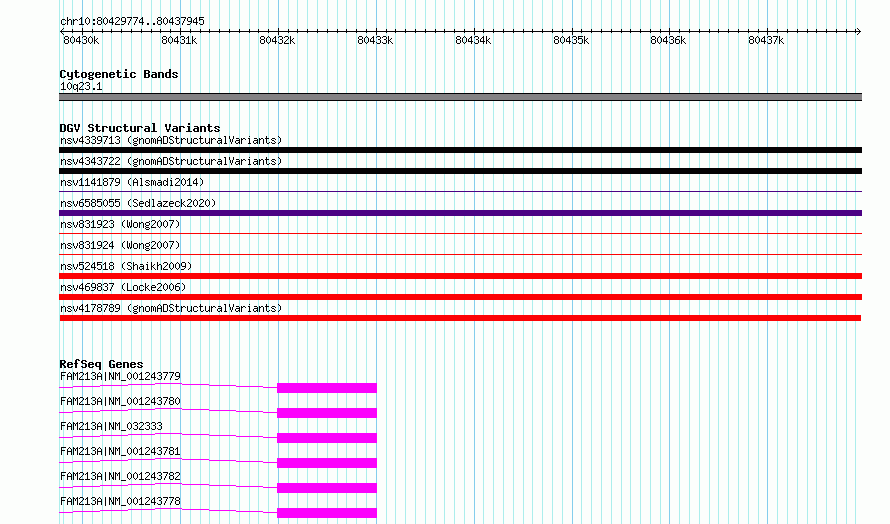Image resolution: width=890 pixels, height=524 pixels.
Task: Select the DGV Structural Variants track title
Action: [140, 128]
